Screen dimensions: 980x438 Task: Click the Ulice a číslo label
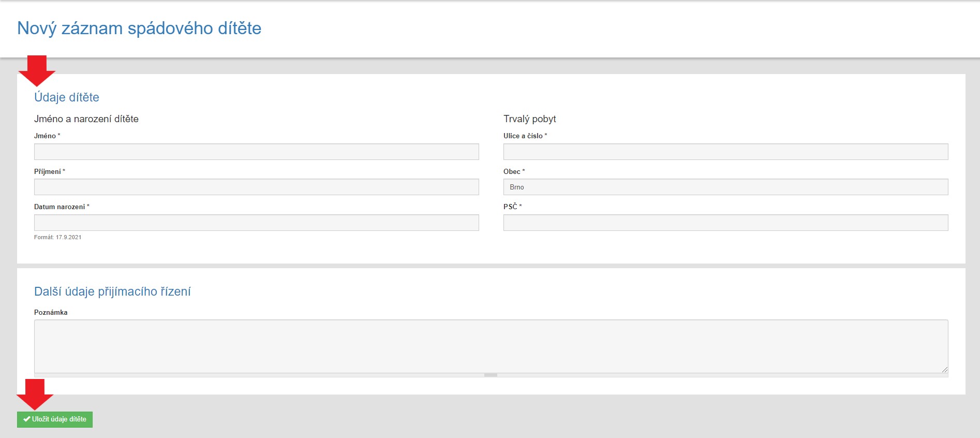pyautogui.click(x=525, y=136)
